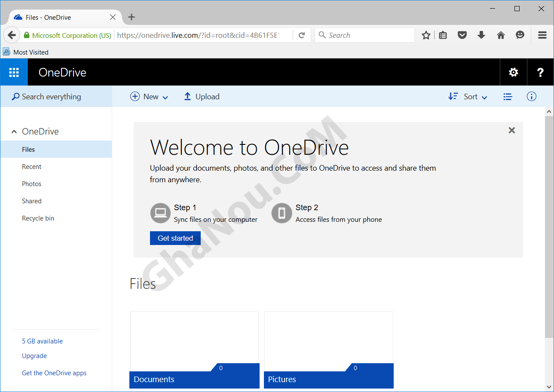Switch to list view layout icon
The height and width of the screenshot is (392, 554).
508,97
